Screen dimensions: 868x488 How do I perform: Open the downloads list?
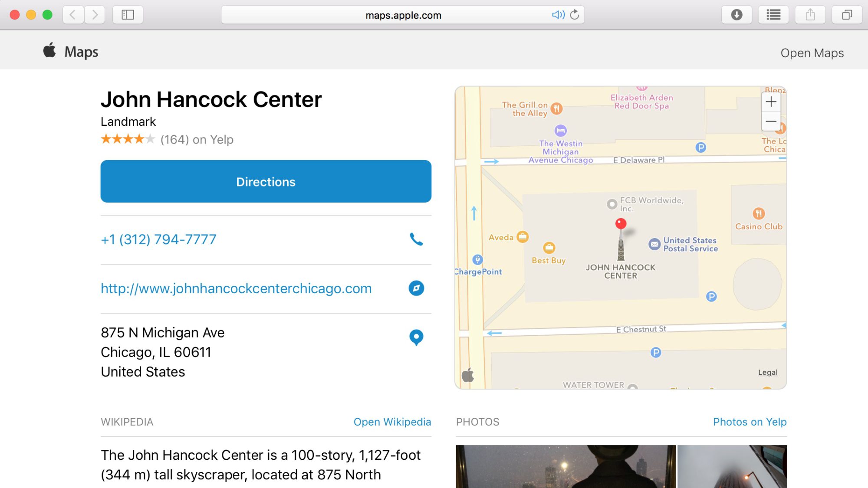pos(736,15)
